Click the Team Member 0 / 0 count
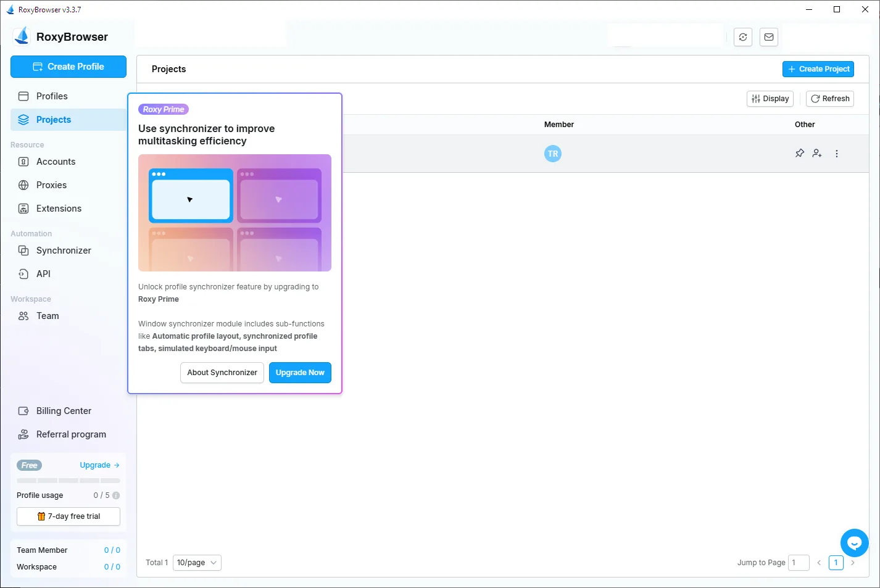Viewport: 880px width, 588px height. click(x=112, y=550)
